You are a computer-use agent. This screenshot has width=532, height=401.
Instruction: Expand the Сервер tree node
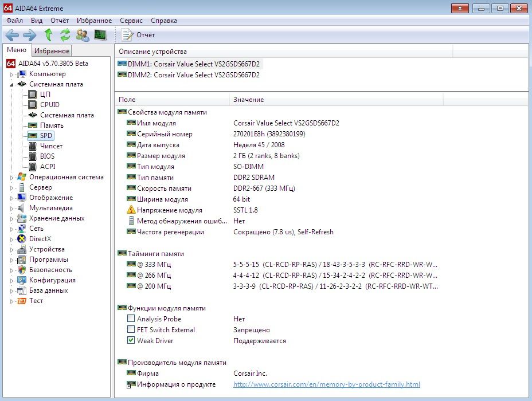click(x=11, y=188)
